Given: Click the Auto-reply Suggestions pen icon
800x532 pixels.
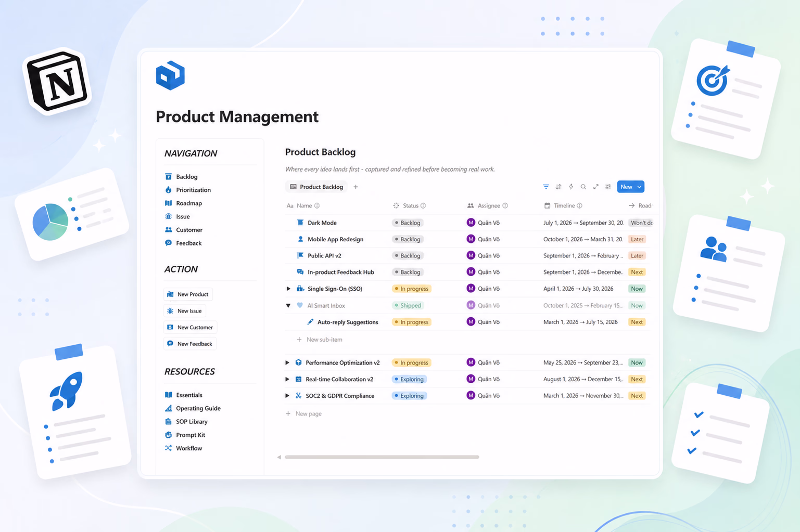Looking at the screenshot, I should point(310,322).
